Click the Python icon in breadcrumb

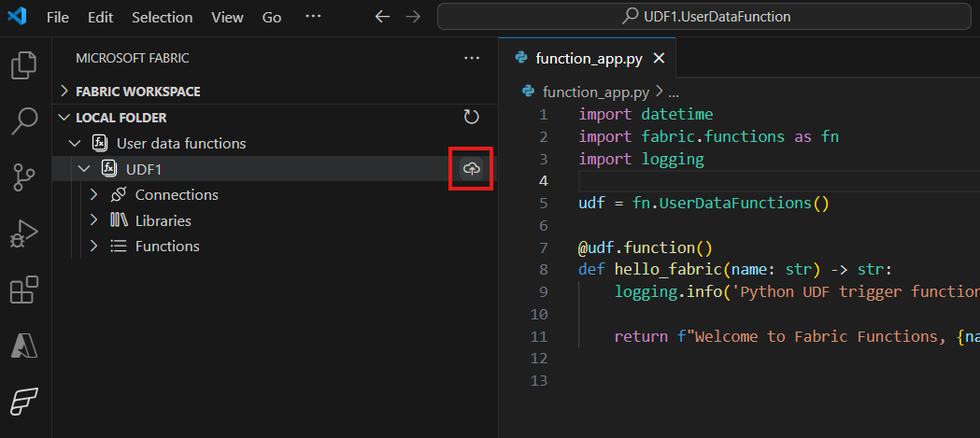click(528, 92)
